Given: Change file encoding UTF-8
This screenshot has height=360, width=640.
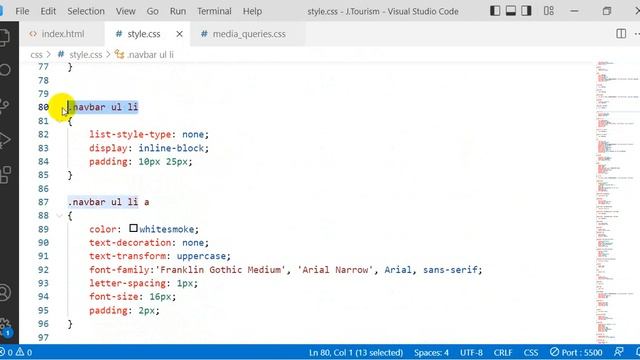Looking at the screenshot, I should coord(471,352).
